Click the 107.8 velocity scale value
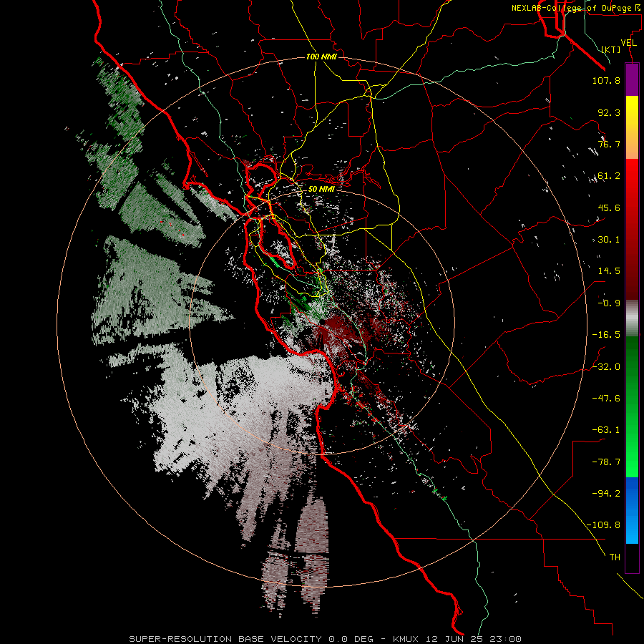Screen dimensions: 644x644 tap(606, 80)
